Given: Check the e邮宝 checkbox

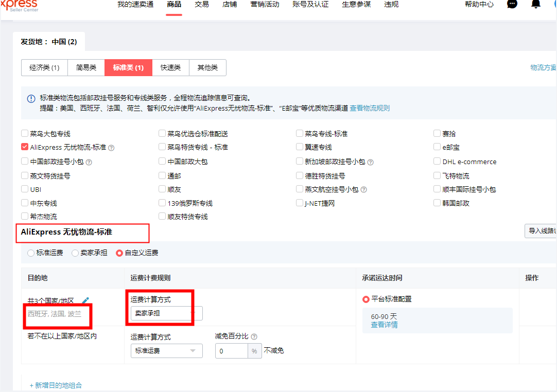Looking at the screenshot, I should [x=437, y=147].
